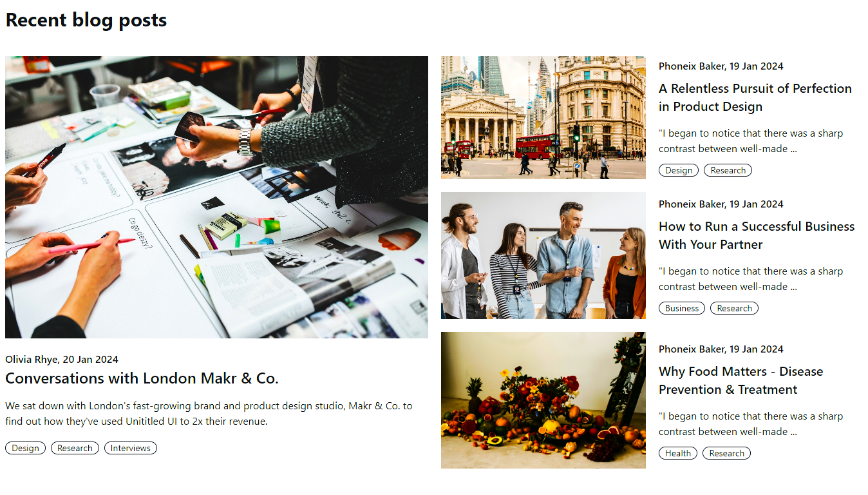Choose the Design tag on Product Design post
868x495 pixels.
click(x=679, y=170)
